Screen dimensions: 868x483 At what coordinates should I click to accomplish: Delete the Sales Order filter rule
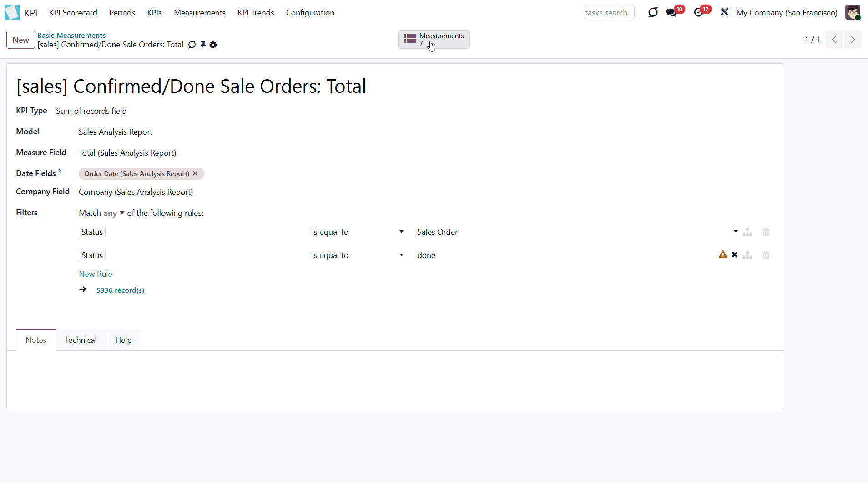(766, 232)
